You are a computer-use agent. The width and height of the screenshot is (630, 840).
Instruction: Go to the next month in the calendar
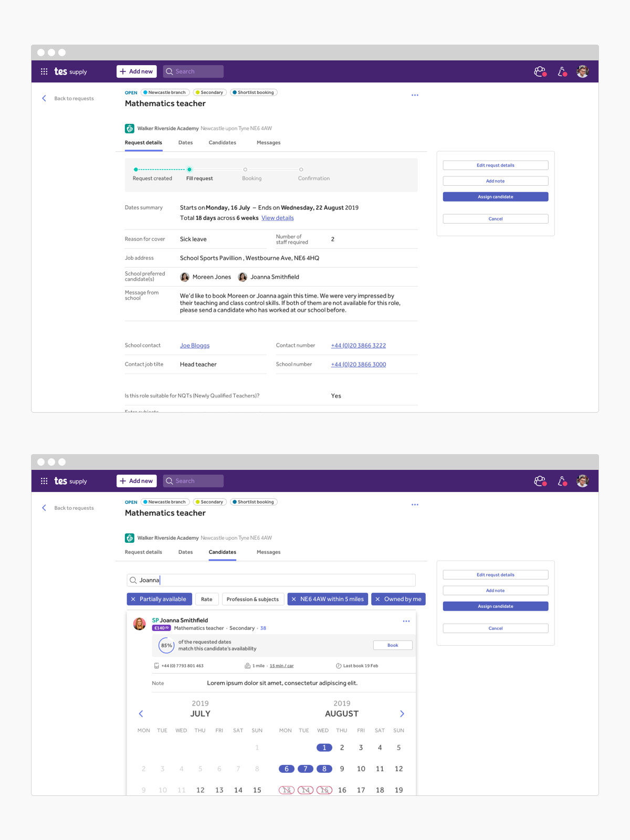402,713
